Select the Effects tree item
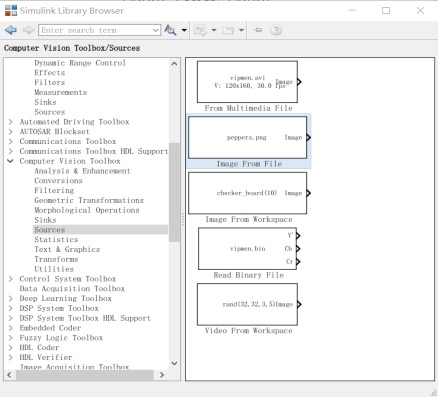Screen dimensions: 438x397 pos(50,73)
